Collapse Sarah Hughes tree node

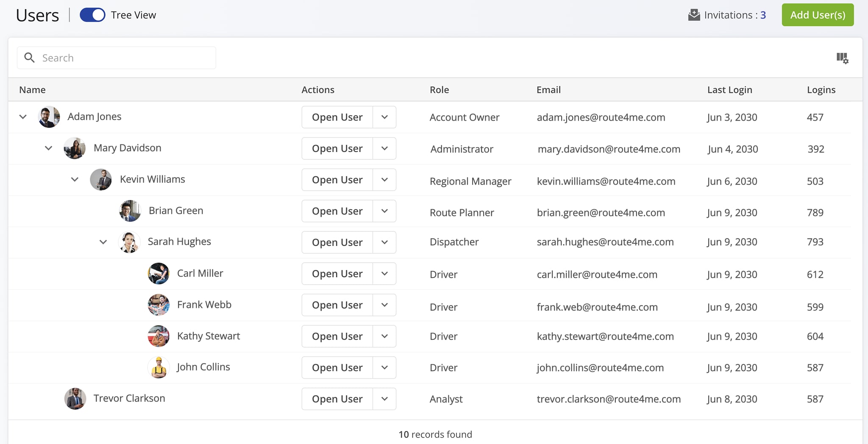103,242
